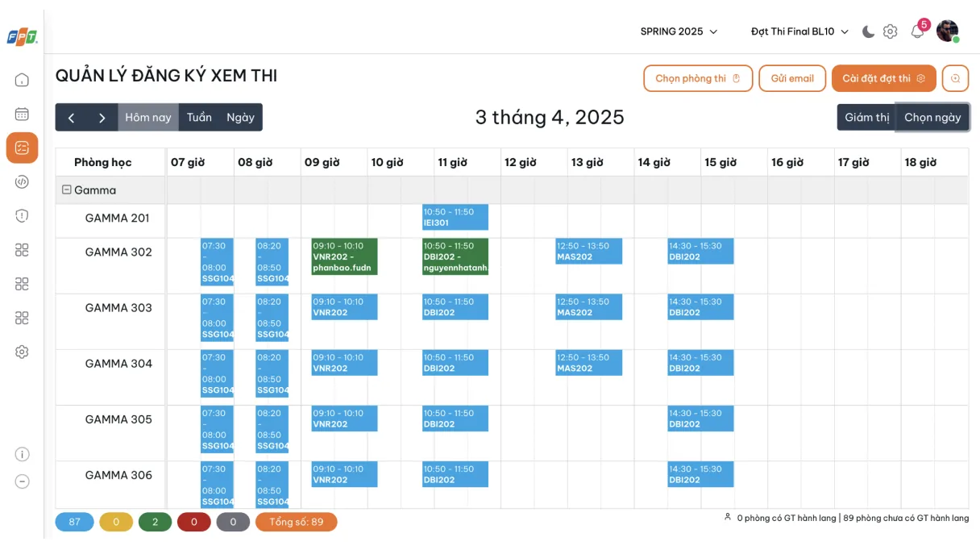Viewport: 980px width, 550px height.
Task: Collapse the Gamma room group
Action: pyautogui.click(x=67, y=190)
